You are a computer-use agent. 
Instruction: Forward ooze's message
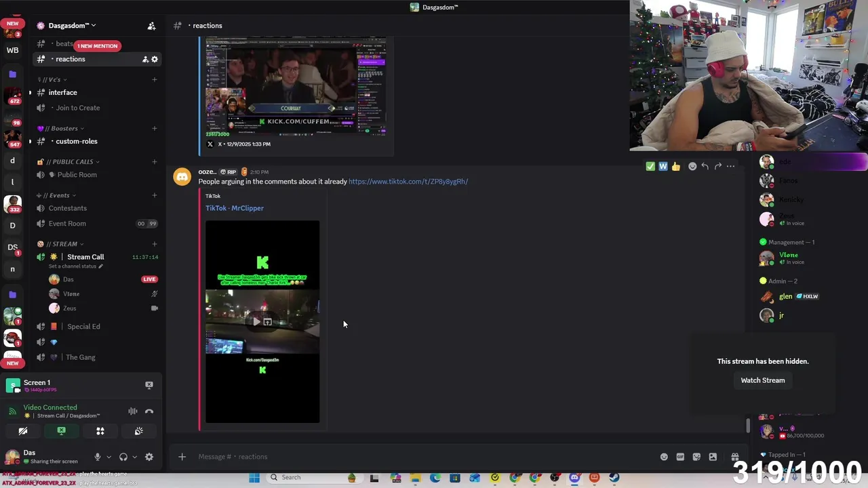tap(717, 166)
